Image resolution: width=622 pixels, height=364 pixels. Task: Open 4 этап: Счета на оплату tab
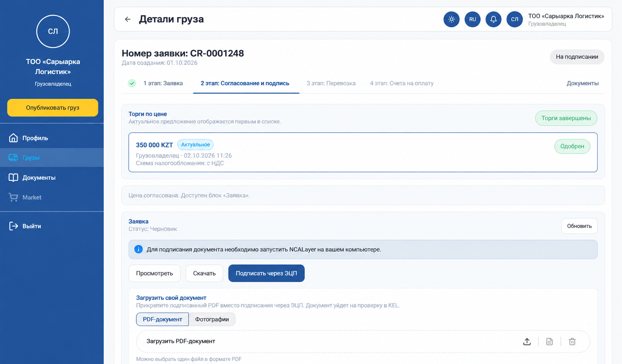point(402,83)
